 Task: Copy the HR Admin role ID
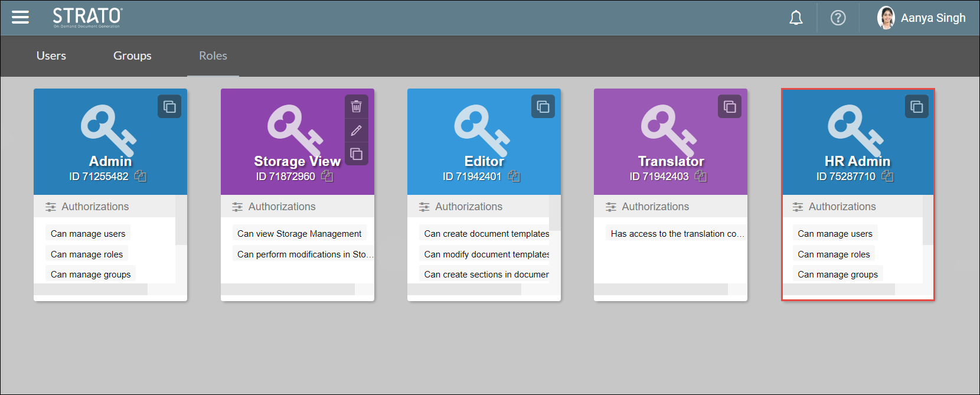coord(887,176)
